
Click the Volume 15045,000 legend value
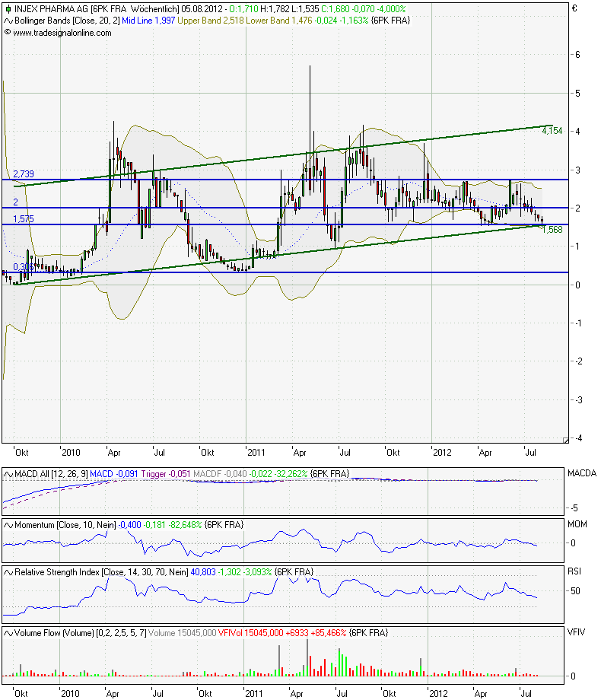(x=182, y=633)
